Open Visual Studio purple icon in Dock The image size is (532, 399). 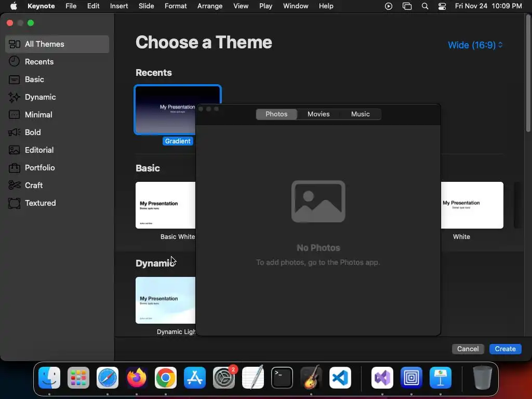pos(382,378)
